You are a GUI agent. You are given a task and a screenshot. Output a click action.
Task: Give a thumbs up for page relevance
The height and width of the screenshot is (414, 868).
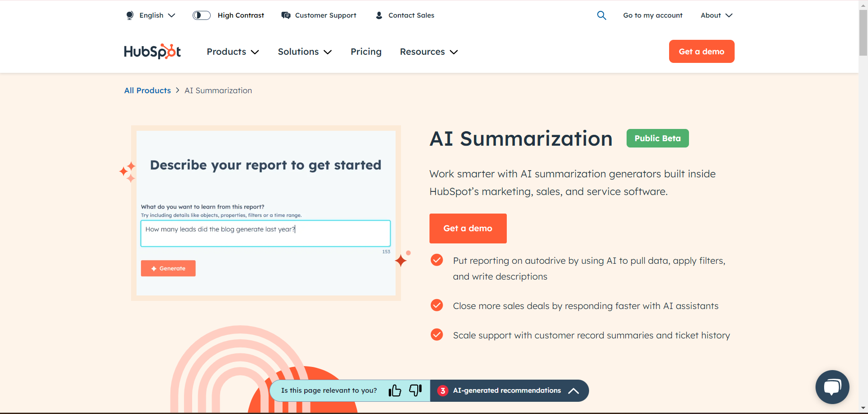395,390
